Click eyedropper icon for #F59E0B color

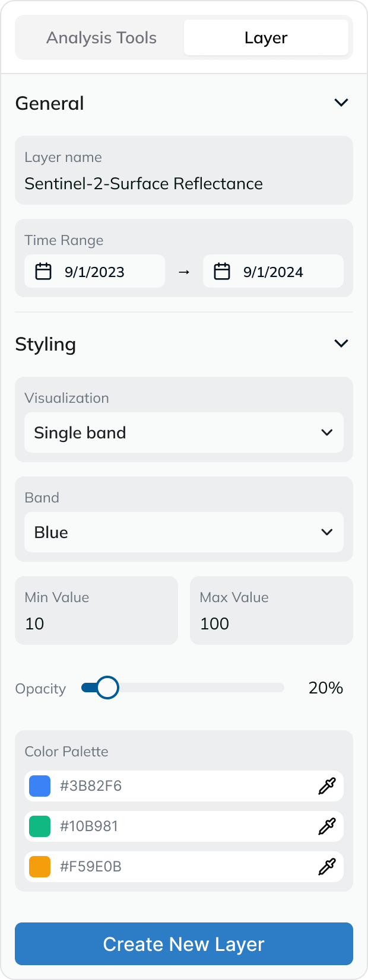click(x=327, y=867)
